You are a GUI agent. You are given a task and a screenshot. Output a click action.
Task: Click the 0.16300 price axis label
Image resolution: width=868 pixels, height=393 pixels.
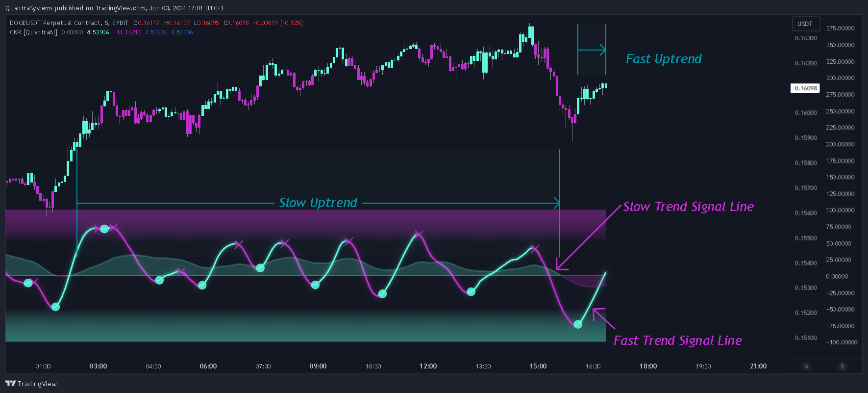click(x=806, y=38)
